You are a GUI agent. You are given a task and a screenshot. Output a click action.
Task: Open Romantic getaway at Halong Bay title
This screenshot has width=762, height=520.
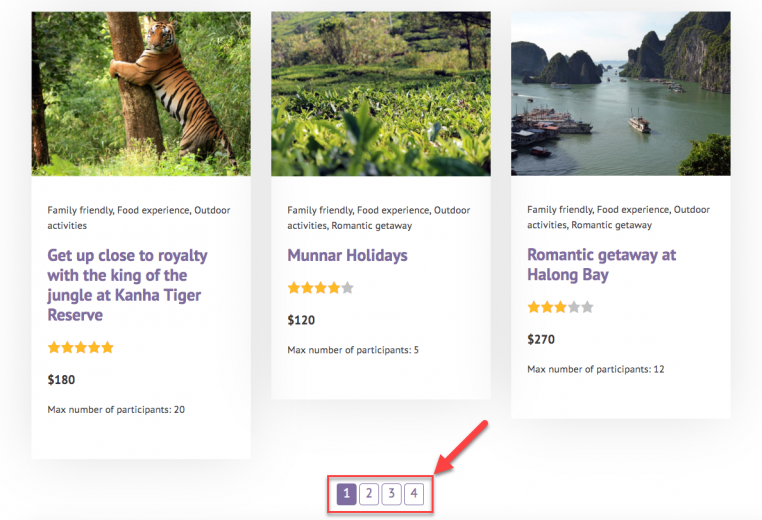point(601,265)
